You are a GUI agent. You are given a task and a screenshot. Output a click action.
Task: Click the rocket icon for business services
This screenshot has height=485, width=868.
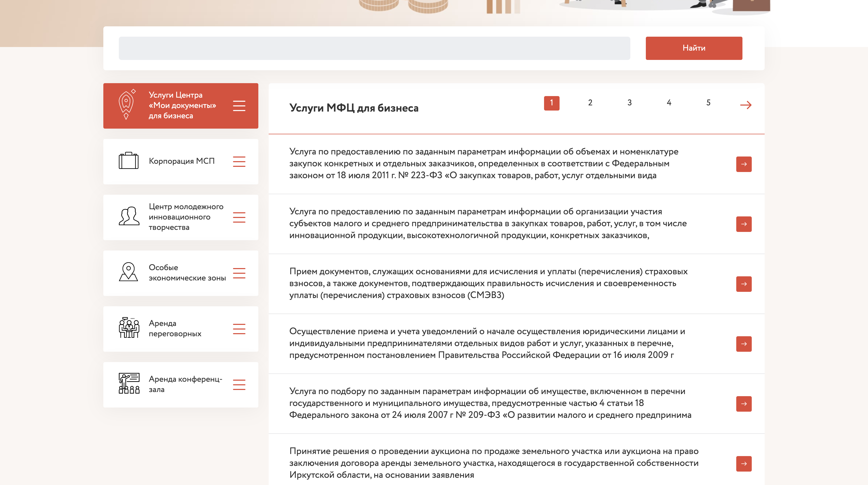click(x=127, y=105)
